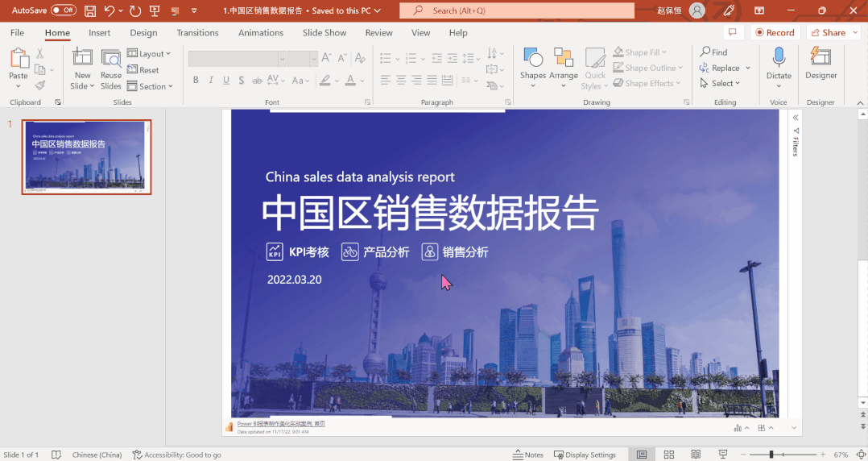Click the zoom slider in the status bar

(x=771, y=455)
